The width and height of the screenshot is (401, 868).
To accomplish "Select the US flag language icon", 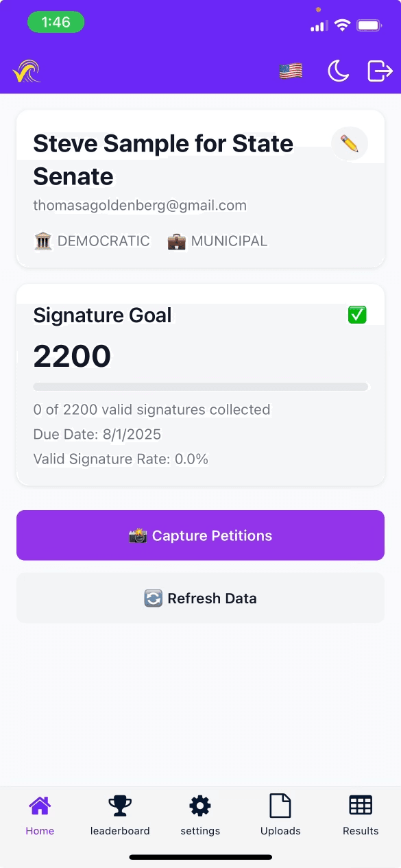I will 291,69.
